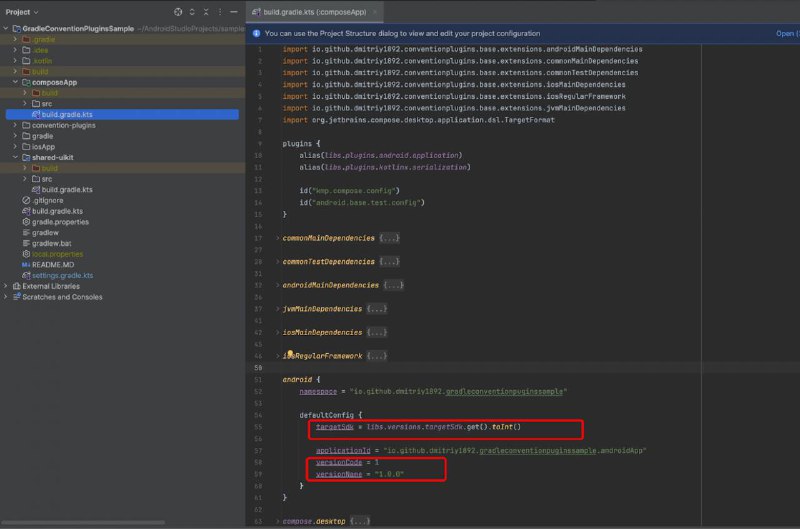Click the Project panel horizontal scrollbar
Screen dimensions: 800x529
pos(83,522)
